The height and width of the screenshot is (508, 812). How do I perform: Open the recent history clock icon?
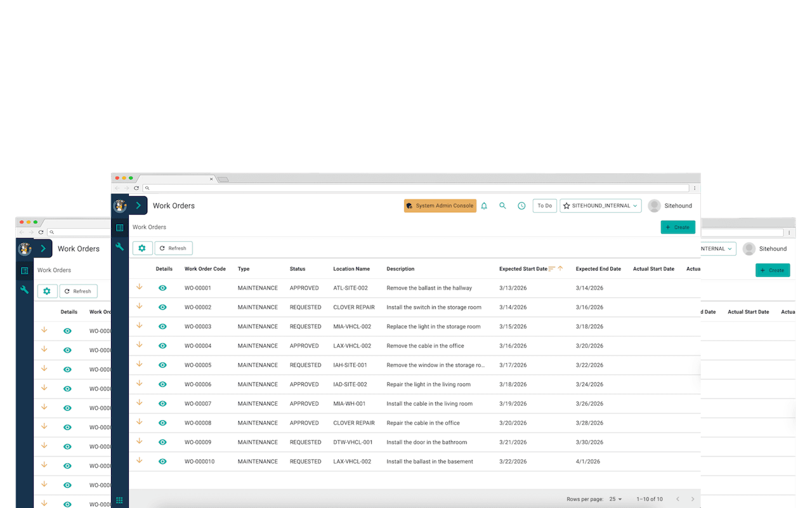point(521,206)
